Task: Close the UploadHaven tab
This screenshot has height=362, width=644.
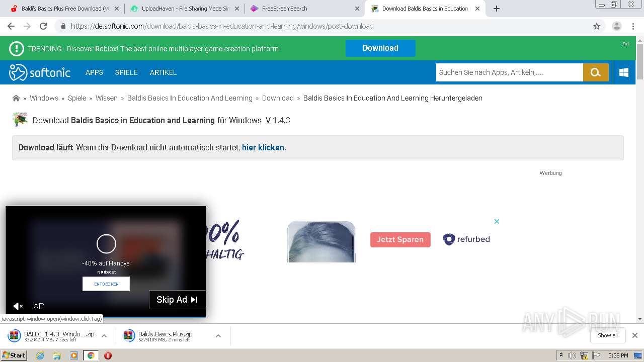Action: [x=237, y=9]
